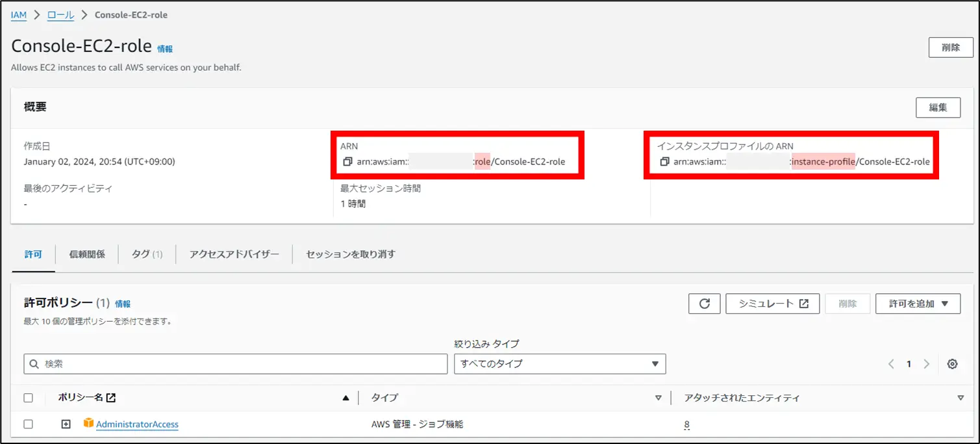This screenshot has width=980, height=444.
Task: Refresh the permissions policy list
Action: tap(705, 304)
